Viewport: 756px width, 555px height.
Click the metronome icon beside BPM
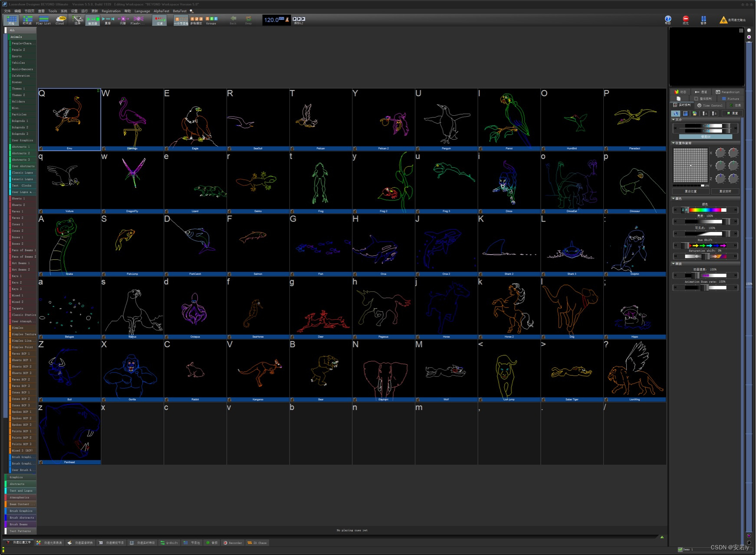click(287, 20)
